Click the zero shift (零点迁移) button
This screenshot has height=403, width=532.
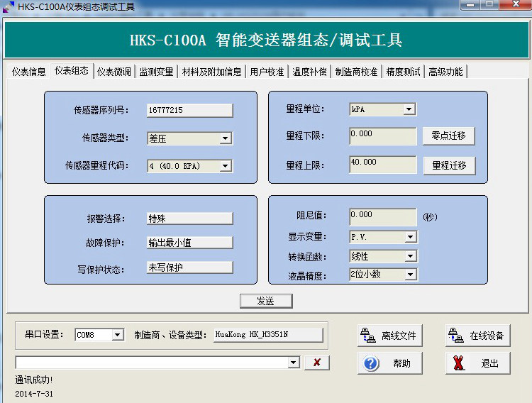tap(448, 136)
